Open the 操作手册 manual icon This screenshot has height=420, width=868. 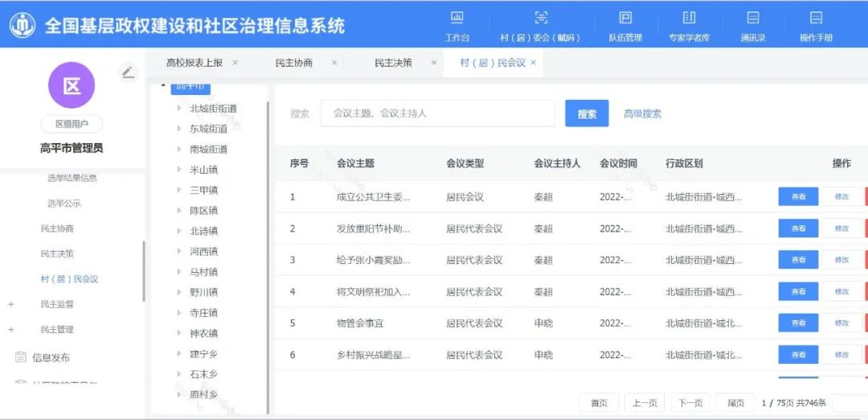pos(816,19)
